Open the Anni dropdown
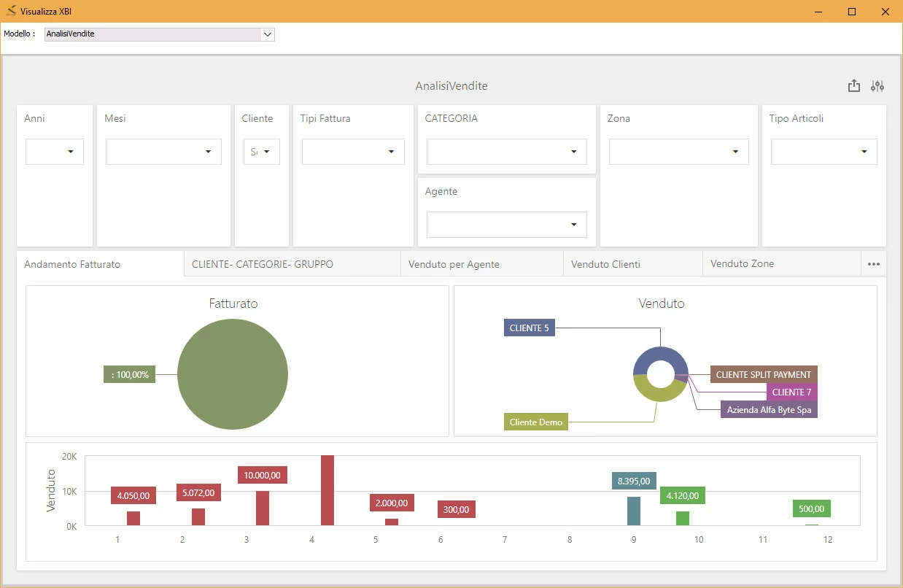Viewport: 903px width, 588px height. click(55, 152)
